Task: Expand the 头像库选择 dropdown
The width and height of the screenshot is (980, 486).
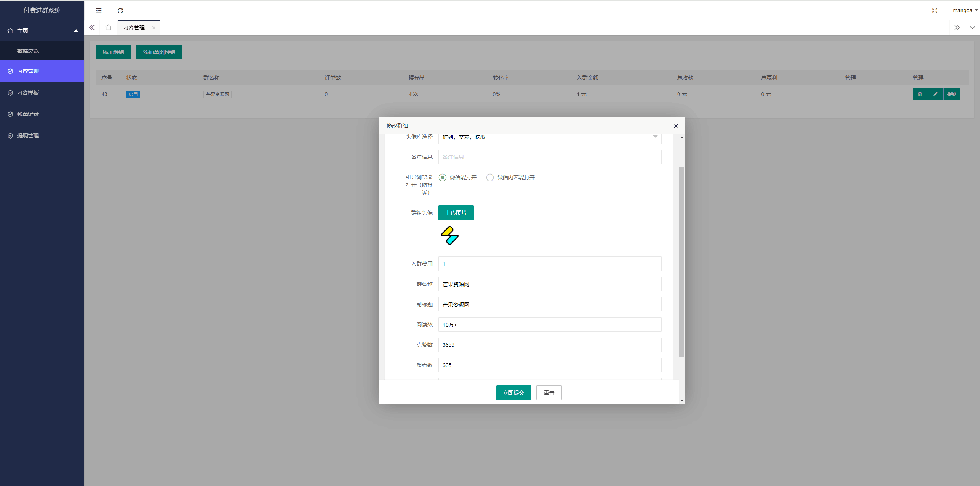Action: point(656,136)
